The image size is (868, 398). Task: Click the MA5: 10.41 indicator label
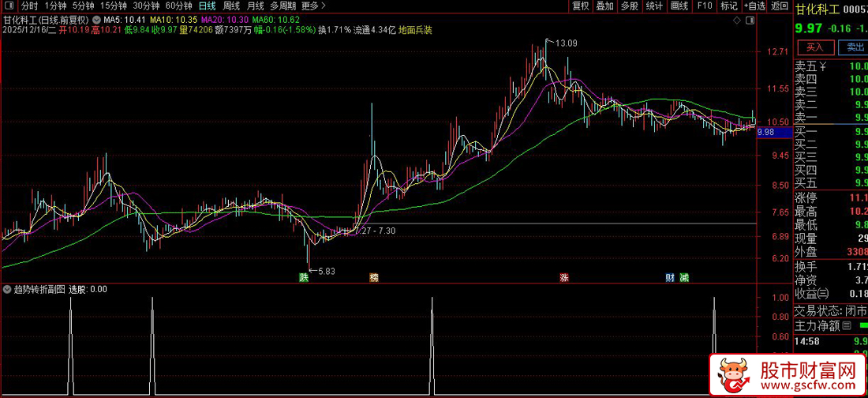point(123,19)
